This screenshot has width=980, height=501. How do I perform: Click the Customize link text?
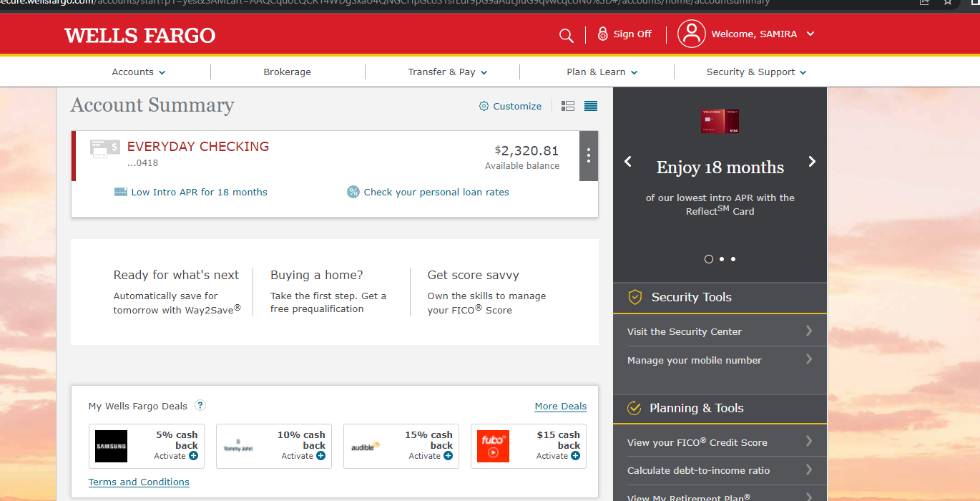(x=517, y=106)
